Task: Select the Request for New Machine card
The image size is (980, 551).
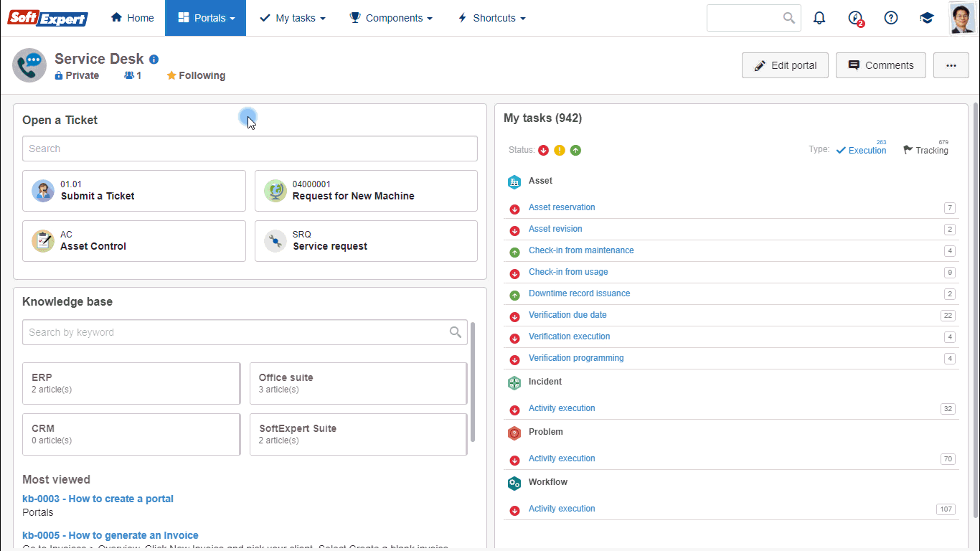Action: coord(366,191)
